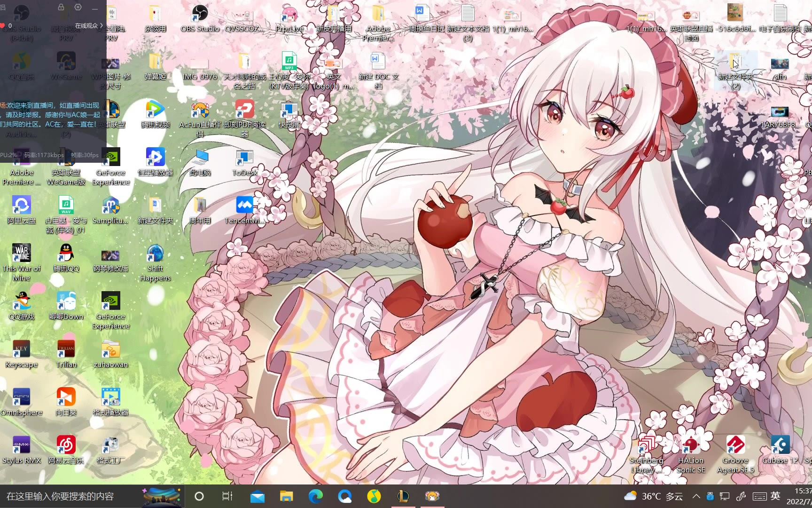Launch the PrprLive desktop shortcut

coord(289,19)
